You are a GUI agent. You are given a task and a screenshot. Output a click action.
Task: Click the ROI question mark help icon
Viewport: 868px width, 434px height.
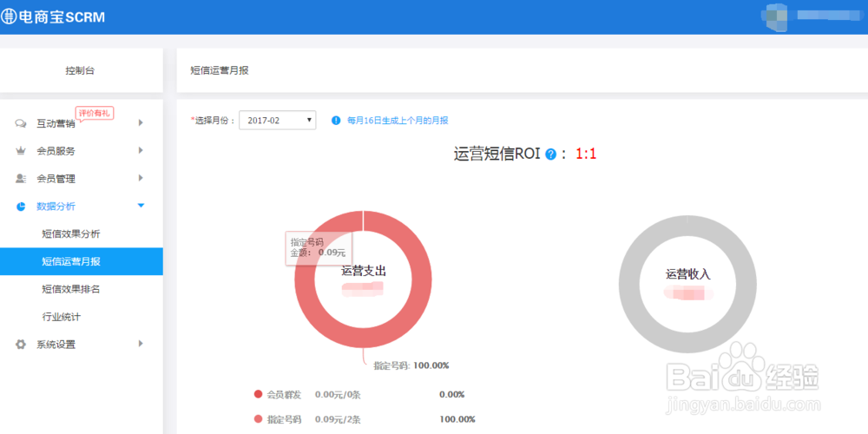pyautogui.click(x=550, y=155)
